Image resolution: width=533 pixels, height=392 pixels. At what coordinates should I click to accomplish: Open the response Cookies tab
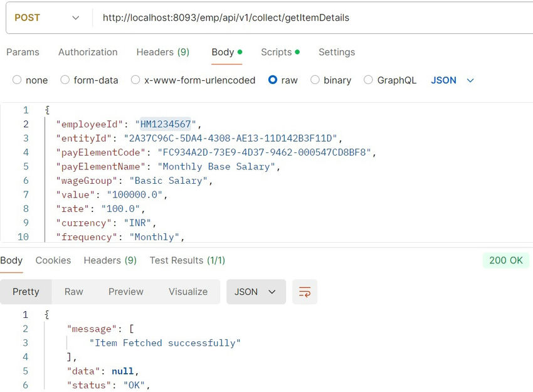pos(53,260)
